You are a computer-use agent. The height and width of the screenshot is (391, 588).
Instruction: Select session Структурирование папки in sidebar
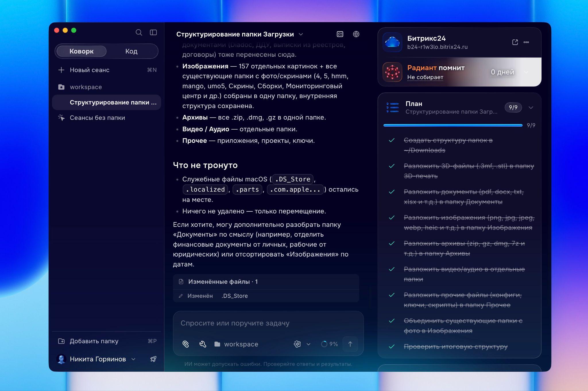107,102
